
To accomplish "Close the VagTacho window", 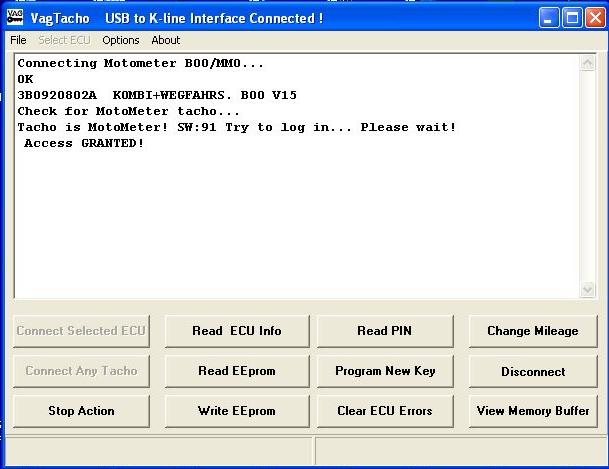I will tap(595, 17).
